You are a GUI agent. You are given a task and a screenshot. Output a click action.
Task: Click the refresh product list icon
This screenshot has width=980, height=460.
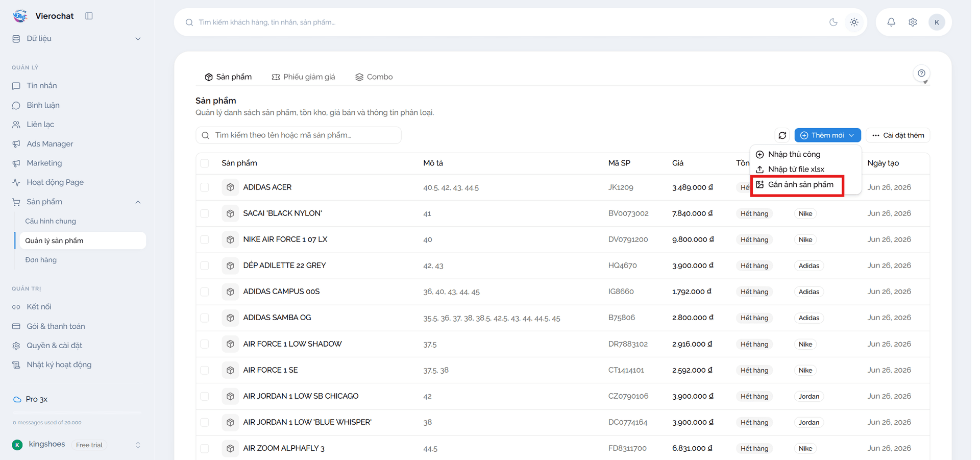pos(782,135)
